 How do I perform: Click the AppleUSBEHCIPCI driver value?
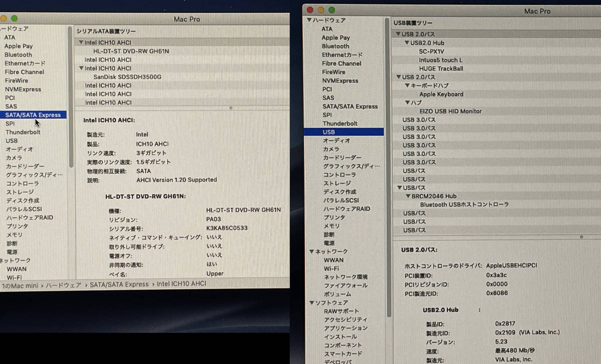(x=511, y=265)
